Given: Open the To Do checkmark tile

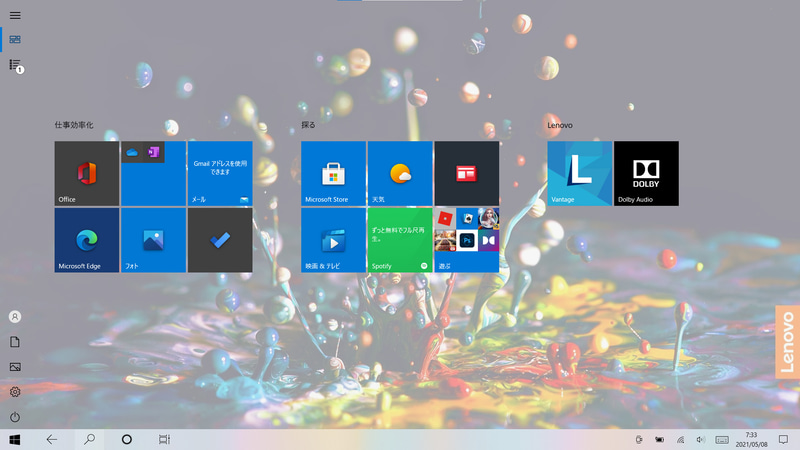Looking at the screenshot, I should 220,240.
